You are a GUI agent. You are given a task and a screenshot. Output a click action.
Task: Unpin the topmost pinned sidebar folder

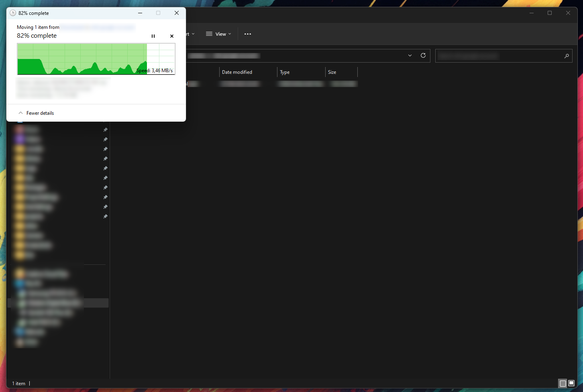pyautogui.click(x=105, y=130)
